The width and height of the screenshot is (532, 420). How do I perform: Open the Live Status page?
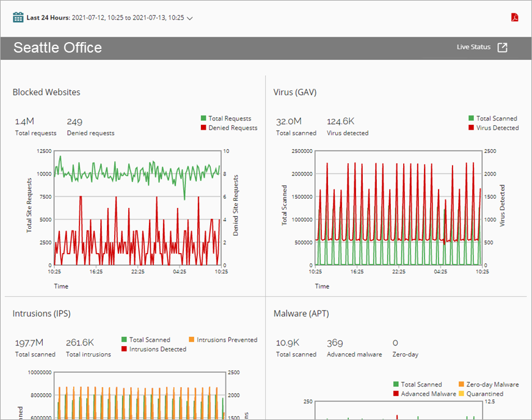click(x=474, y=46)
